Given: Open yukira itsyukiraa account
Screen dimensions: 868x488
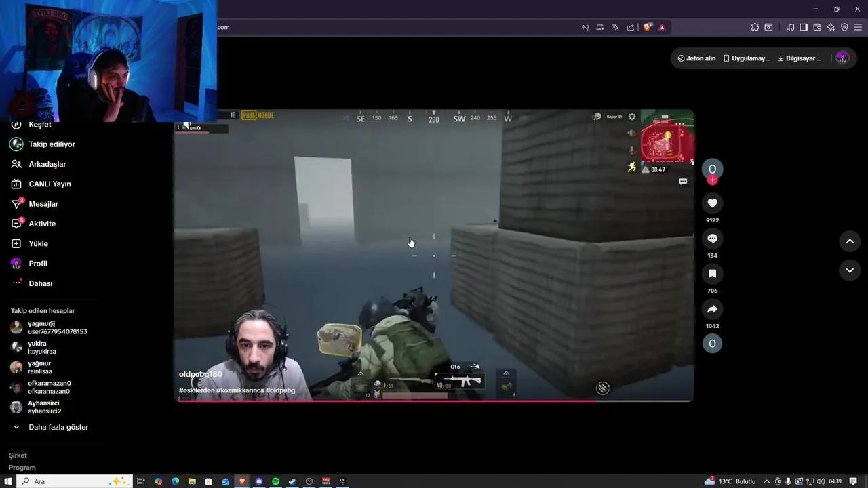Looking at the screenshot, I should click(33, 348).
